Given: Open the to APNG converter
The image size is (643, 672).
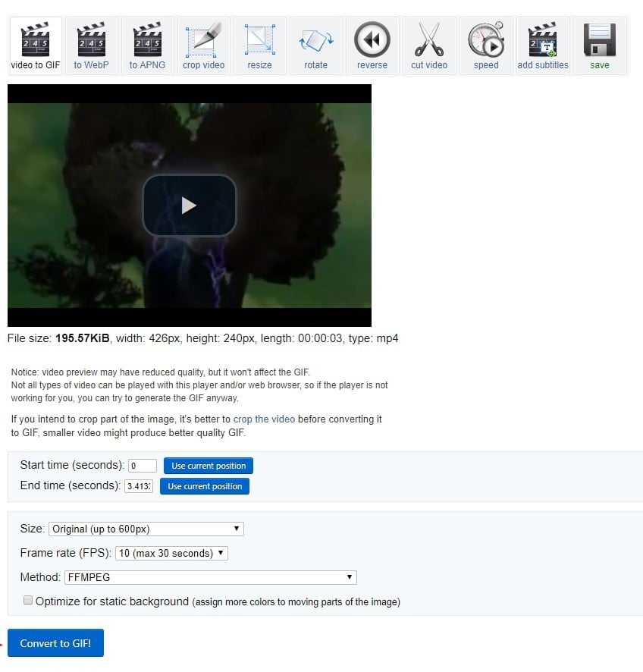Looking at the screenshot, I should pyautogui.click(x=147, y=46).
